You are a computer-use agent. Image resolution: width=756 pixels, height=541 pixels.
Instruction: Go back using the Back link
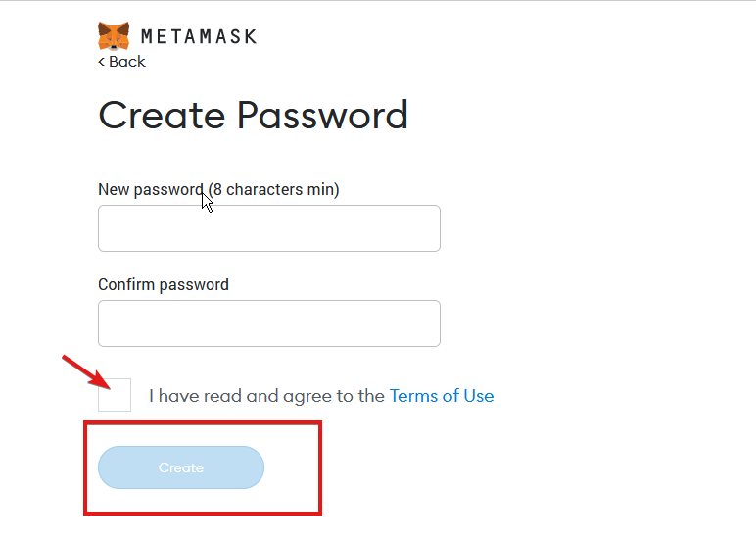(121, 62)
